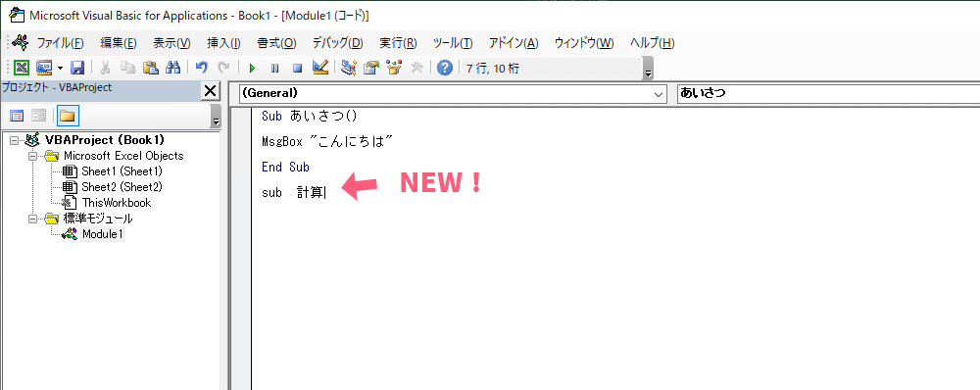980x390 pixels.
Task: Close the Project - VBAProject pane
Action: 210,90
